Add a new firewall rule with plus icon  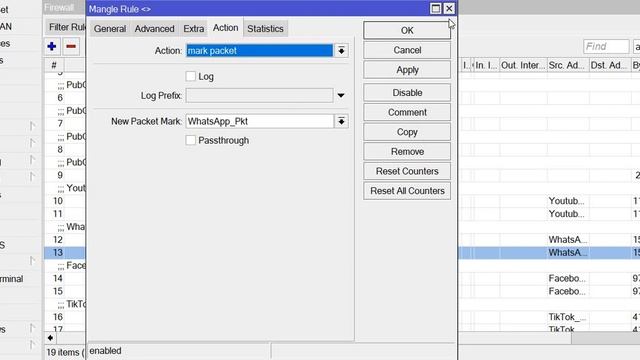coord(52,47)
